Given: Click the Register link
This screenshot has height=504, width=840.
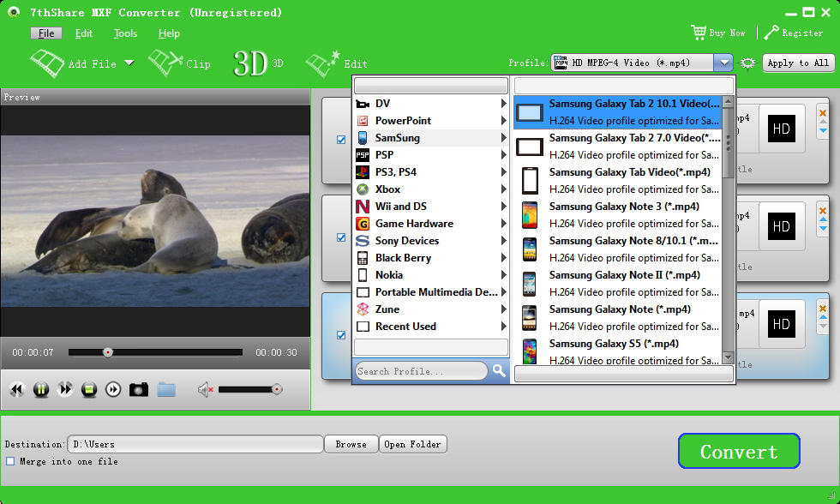Looking at the screenshot, I should tap(802, 33).
